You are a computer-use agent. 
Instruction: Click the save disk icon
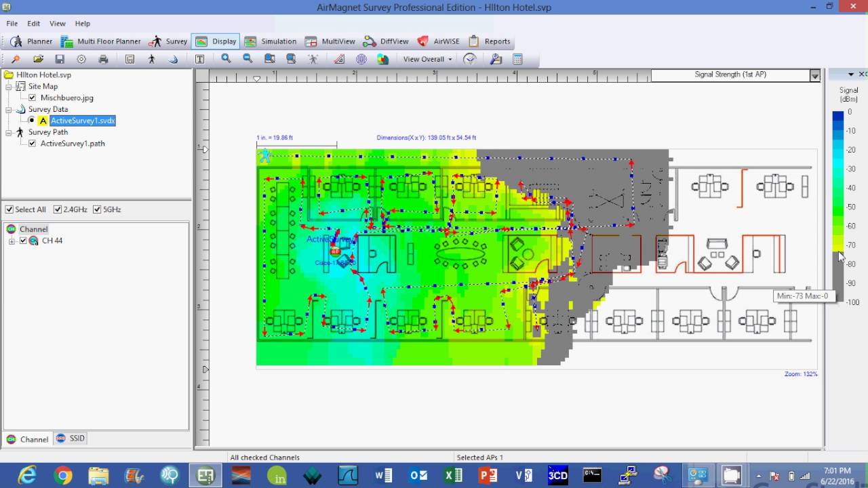point(60,60)
